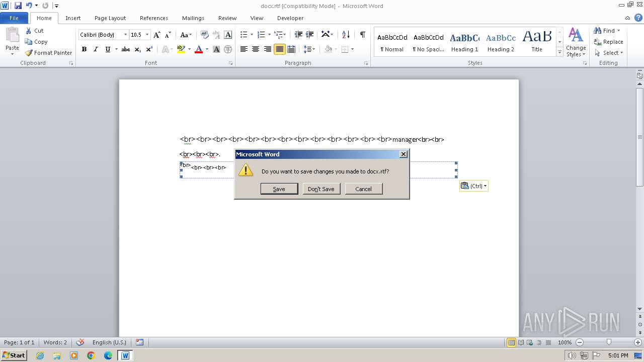Toggle Bold formatting
The image size is (644, 362).
click(x=84, y=49)
